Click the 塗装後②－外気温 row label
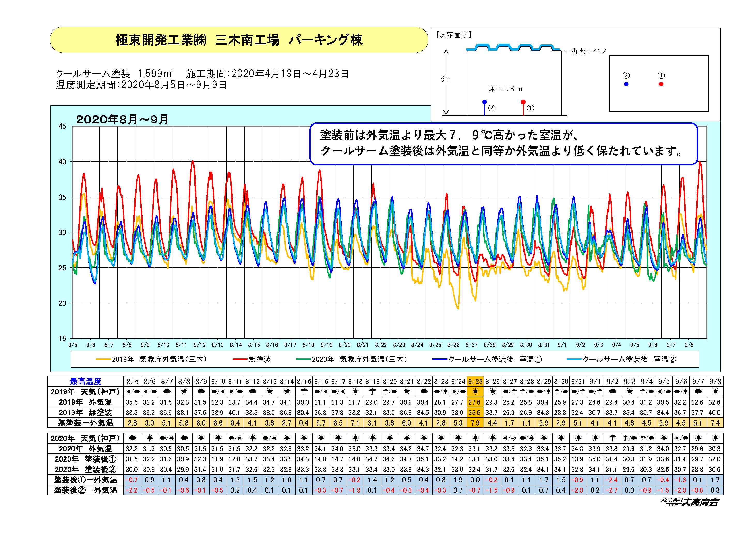756x535 pixels. 86,490
